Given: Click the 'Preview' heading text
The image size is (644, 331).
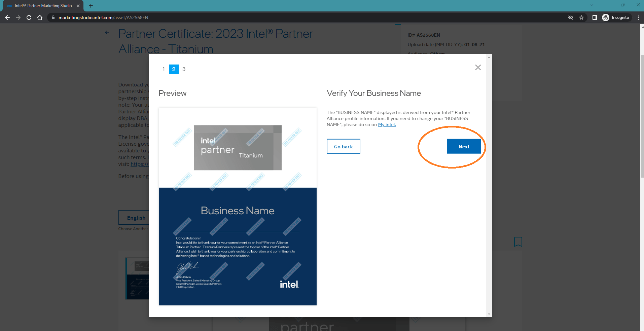Looking at the screenshot, I should [x=172, y=93].
